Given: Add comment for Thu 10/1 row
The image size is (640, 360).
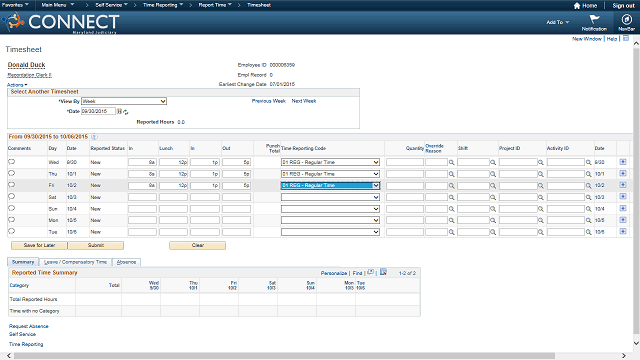Looking at the screenshot, I should [x=11, y=173].
